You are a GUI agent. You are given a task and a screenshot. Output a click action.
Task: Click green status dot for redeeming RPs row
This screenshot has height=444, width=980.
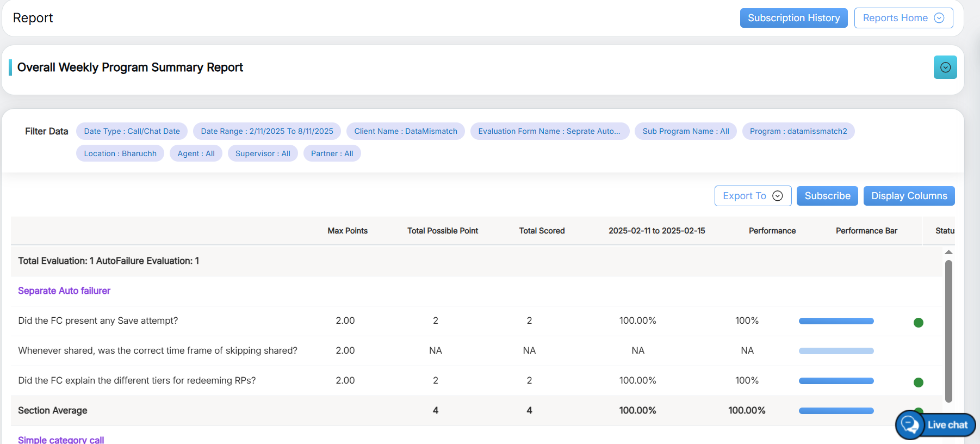[x=918, y=383]
